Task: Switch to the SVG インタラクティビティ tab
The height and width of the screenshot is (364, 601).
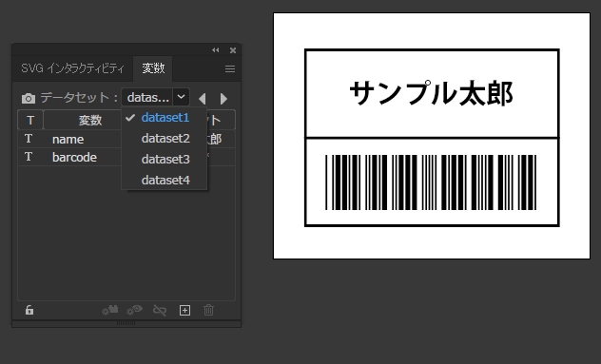Action: (73, 68)
